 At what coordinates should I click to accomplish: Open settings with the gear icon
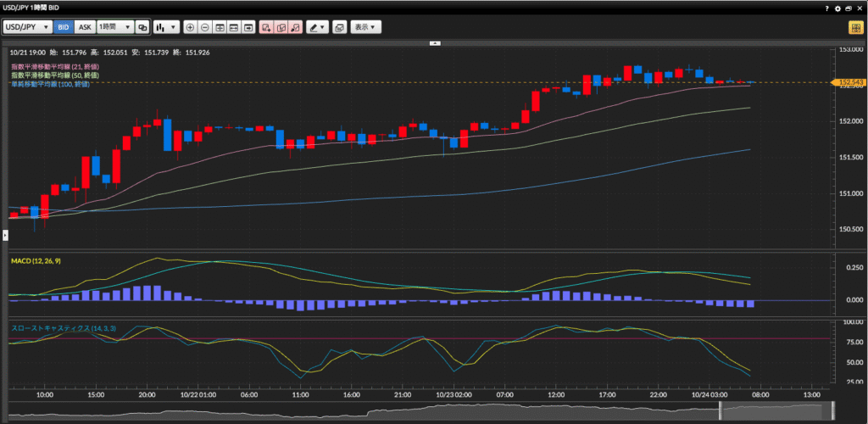click(x=837, y=8)
